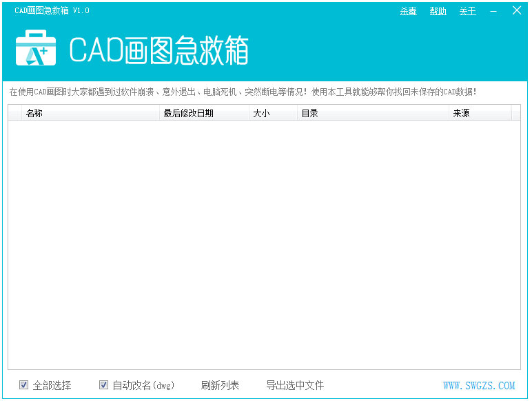Sort list by 大小 column header
This screenshot has width=532, height=401.
(x=273, y=113)
